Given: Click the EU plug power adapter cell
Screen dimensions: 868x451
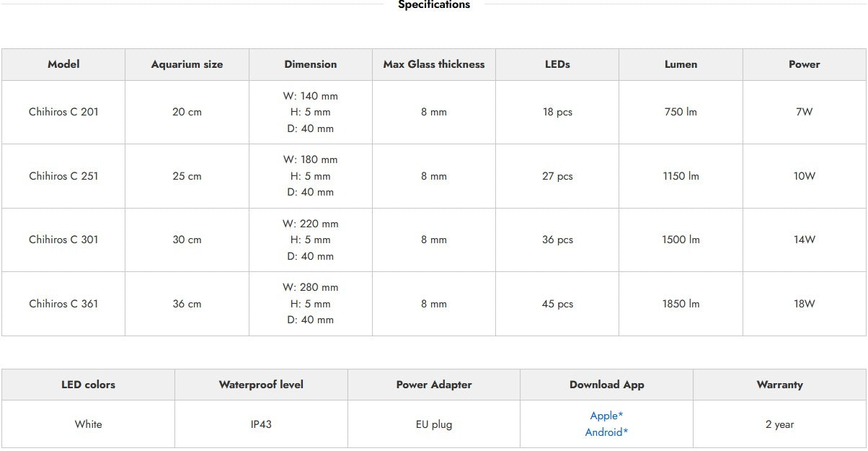Looking at the screenshot, I should (x=434, y=424).
